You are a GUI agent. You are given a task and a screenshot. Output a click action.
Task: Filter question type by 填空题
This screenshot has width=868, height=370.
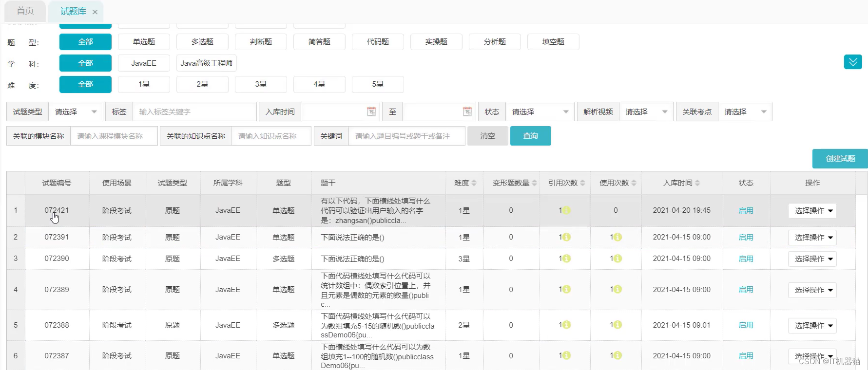click(x=553, y=42)
